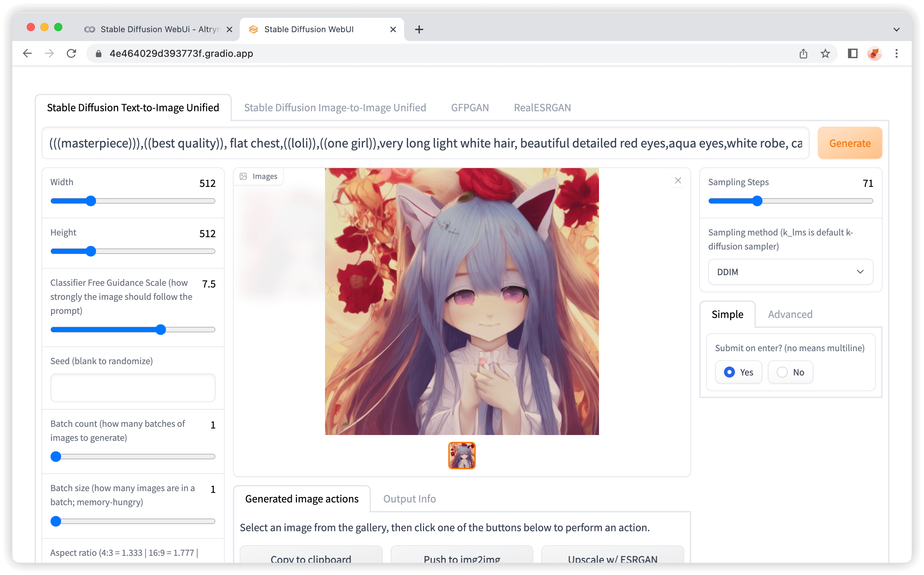The height and width of the screenshot is (575, 924).
Task: Close the Stable Diffusion WebUi - Altryn tab
Action: 229,29
